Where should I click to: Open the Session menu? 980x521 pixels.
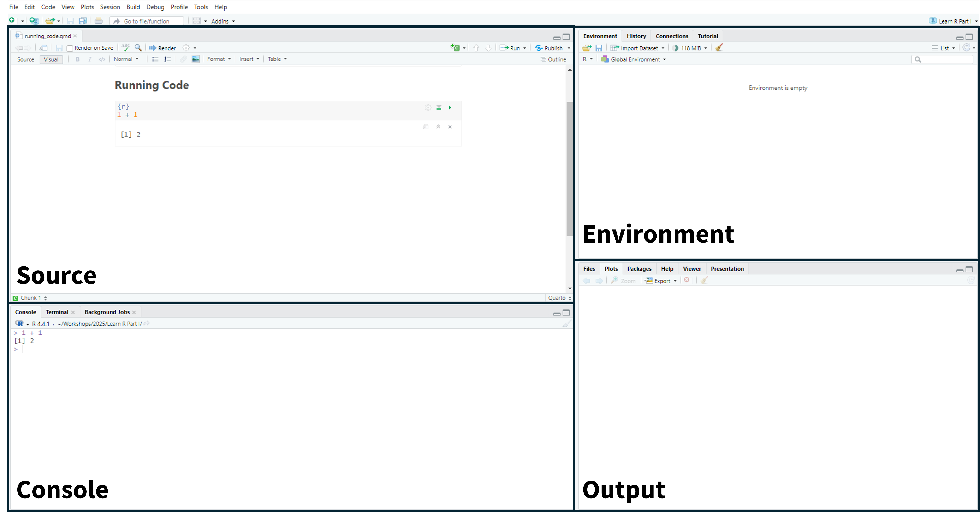[x=110, y=7]
